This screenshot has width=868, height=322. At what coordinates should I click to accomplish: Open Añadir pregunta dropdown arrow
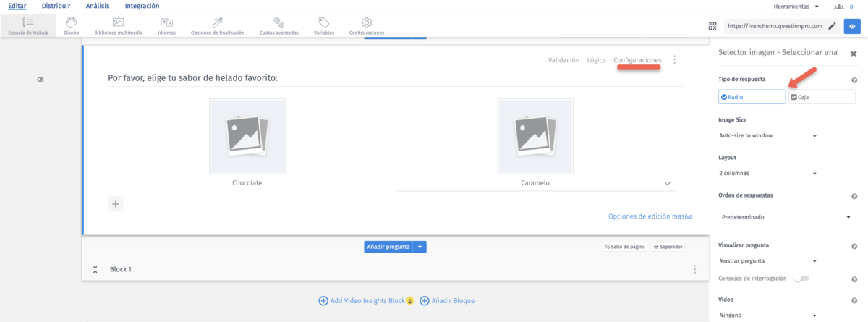pyautogui.click(x=421, y=247)
